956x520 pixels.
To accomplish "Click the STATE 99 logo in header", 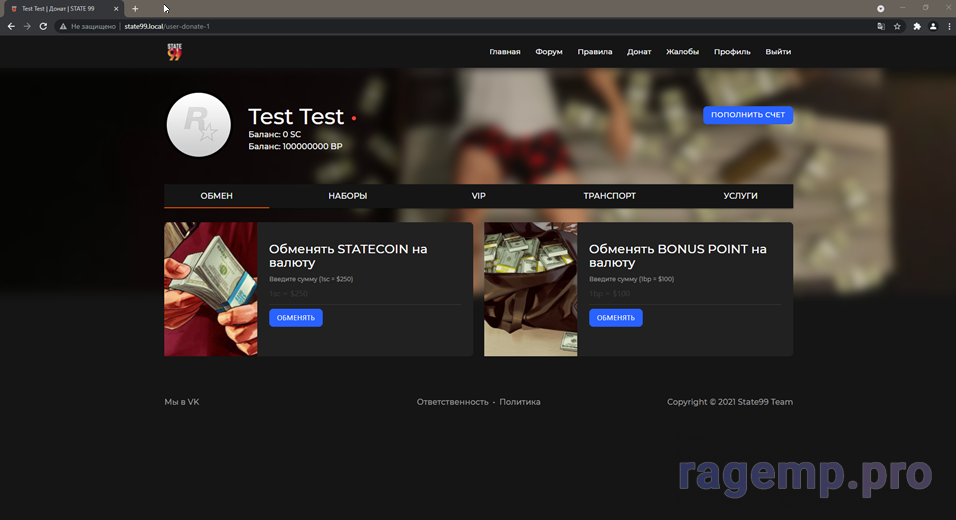I will click(174, 52).
